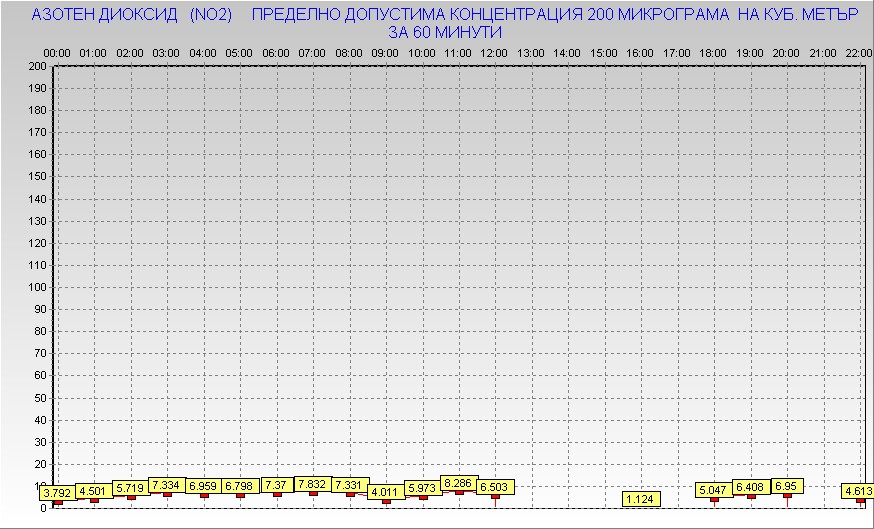
Task: Select the 1.124 value label at 16:00
Action: pos(640,498)
